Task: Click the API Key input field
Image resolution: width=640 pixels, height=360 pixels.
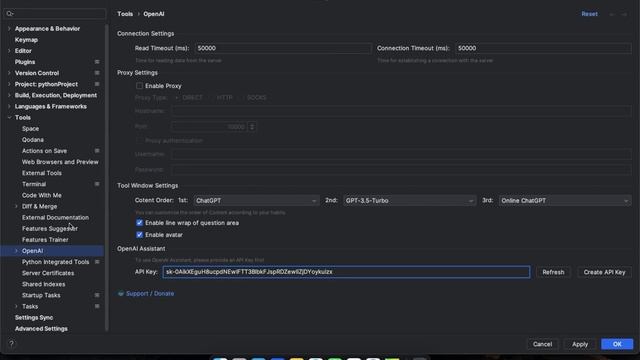Action: click(347, 272)
